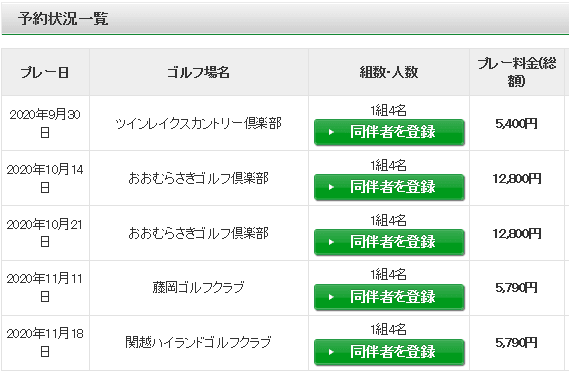Click the ゴルフ場名 column header

(x=199, y=72)
